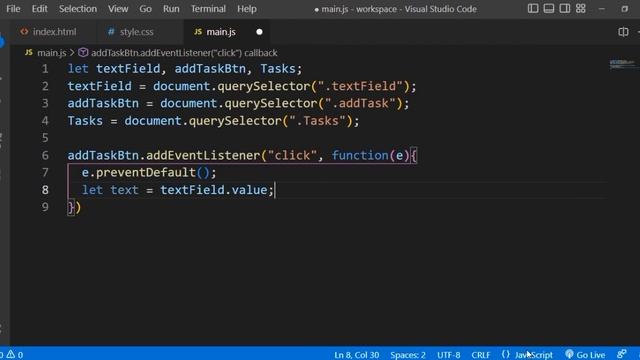Switch to the style.css tab
Screen dimensions: 640x360
136,32
